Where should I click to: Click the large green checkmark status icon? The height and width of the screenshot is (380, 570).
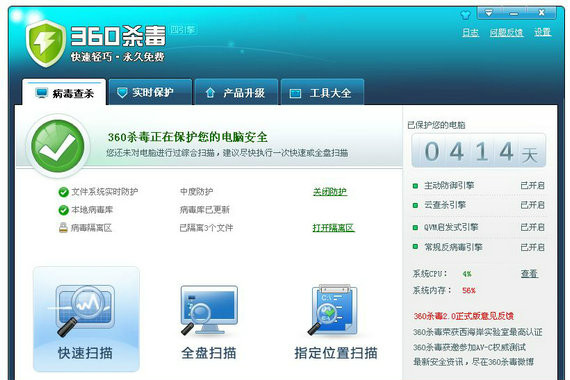(x=58, y=145)
